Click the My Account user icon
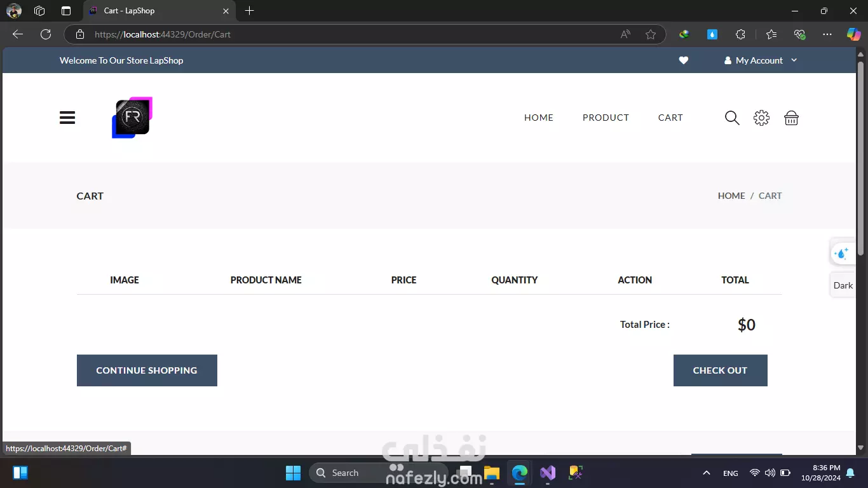The height and width of the screenshot is (488, 868). (x=728, y=60)
